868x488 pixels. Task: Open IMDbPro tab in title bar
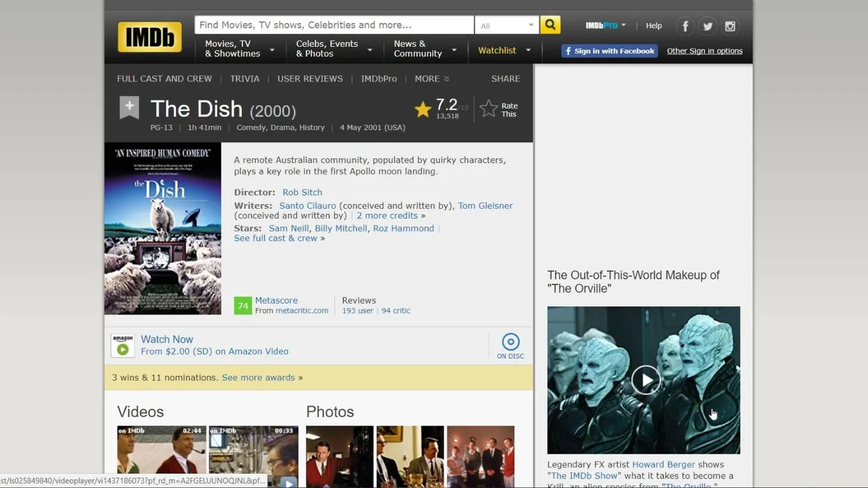[379, 79]
